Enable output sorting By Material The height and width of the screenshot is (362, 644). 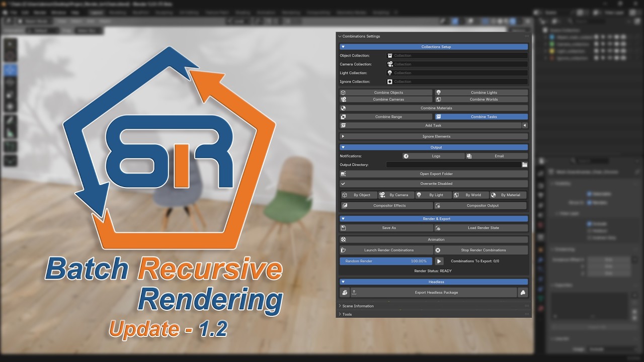(x=508, y=195)
